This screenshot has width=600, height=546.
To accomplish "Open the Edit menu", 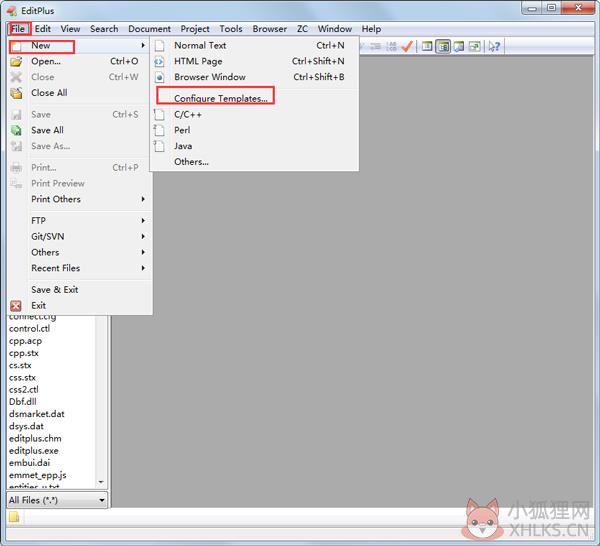I will click(42, 29).
